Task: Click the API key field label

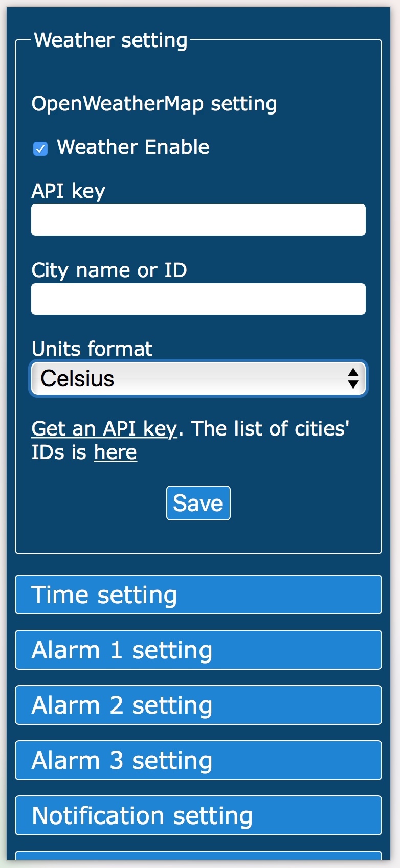Action: [69, 191]
